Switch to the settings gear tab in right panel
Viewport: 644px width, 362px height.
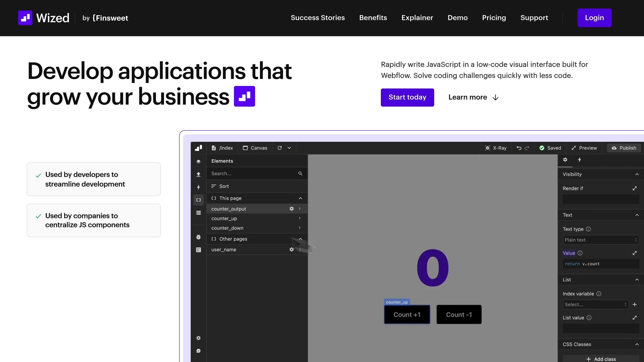point(565,160)
